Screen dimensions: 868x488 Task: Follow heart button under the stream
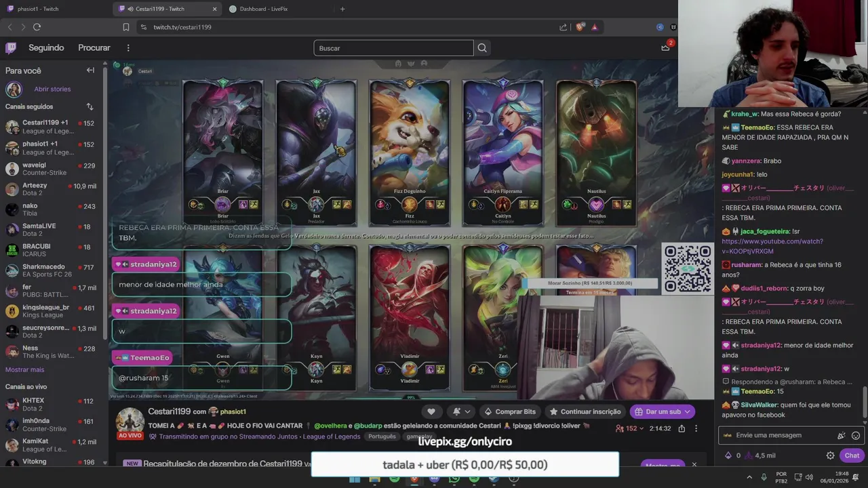[431, 411]
